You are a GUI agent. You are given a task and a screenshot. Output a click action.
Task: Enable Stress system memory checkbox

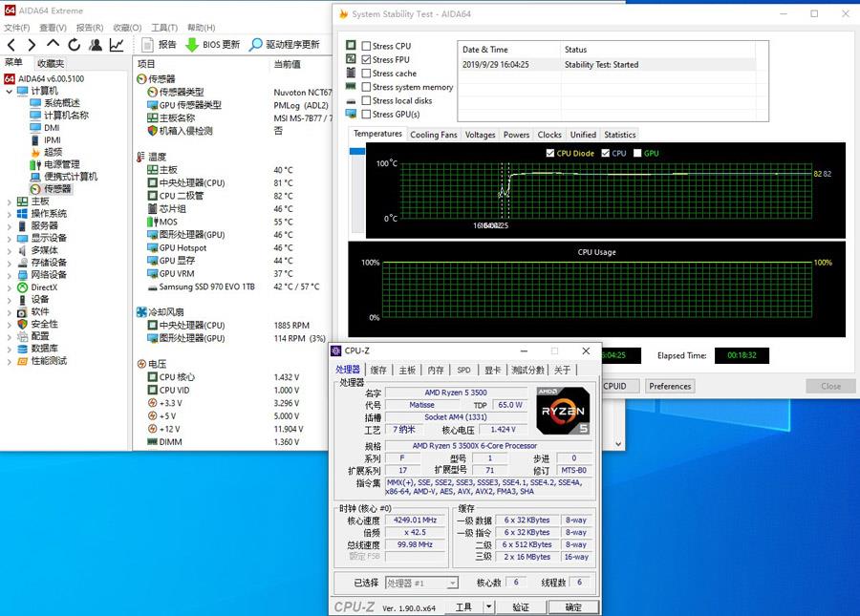click(x=366, y=87)
